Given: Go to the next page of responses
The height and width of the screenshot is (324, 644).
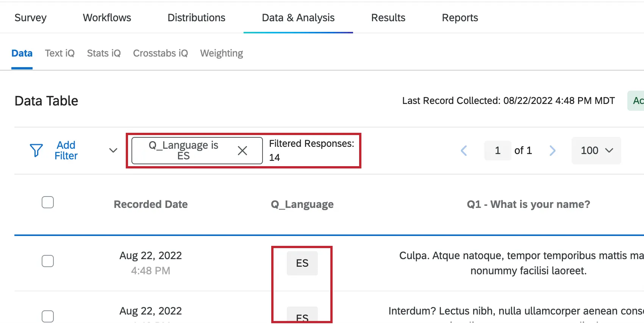Looking at the screenshot, I should tap(553, 150).
